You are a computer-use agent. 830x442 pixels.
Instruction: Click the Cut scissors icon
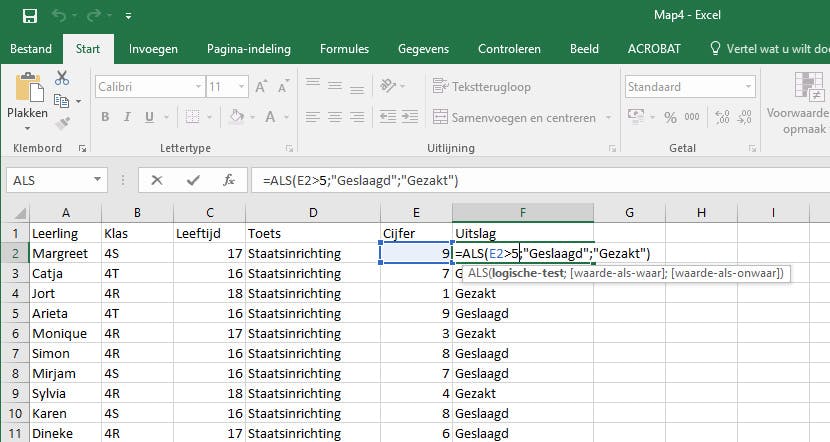[x=62, y=78]
